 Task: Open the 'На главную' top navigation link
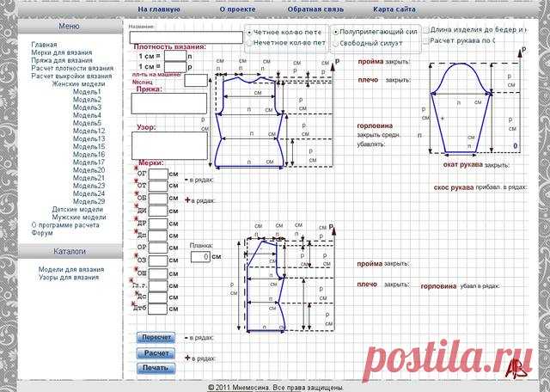tap(158, 9)
